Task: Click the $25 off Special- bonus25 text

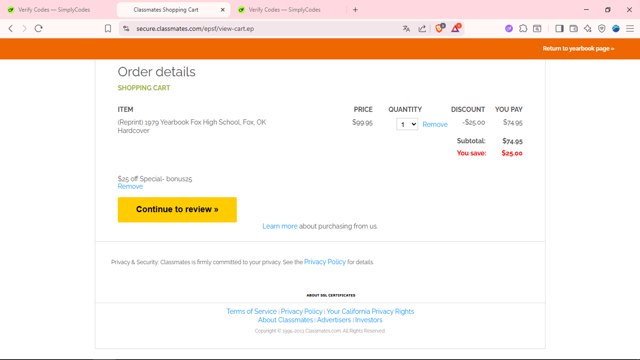Action: tap(155, 179)
